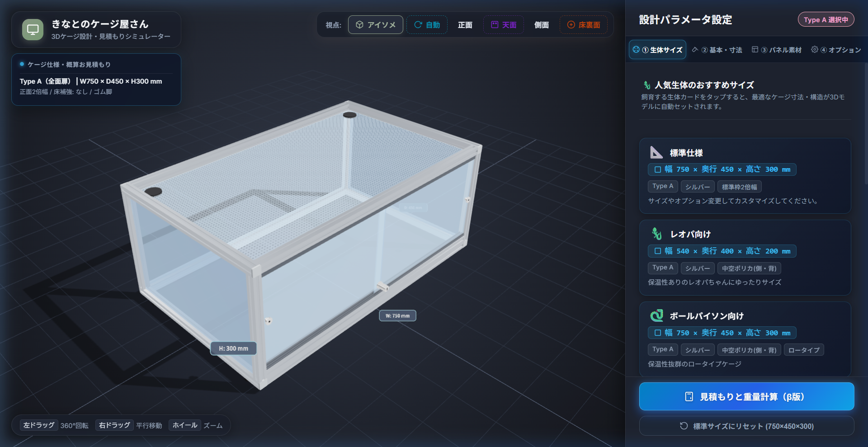Open the ③パネル素材 tab

(777, 50)
